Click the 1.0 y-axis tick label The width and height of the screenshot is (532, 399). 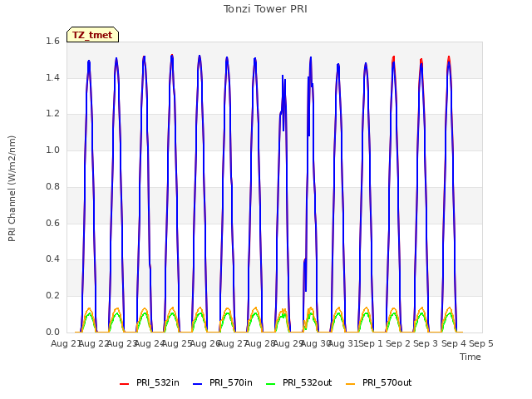(x=52, y=150)
